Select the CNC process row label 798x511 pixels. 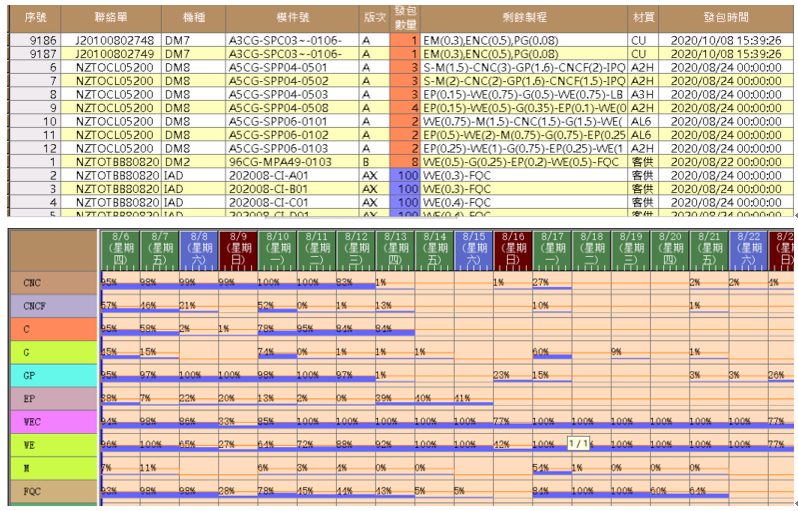pos(54,283)
